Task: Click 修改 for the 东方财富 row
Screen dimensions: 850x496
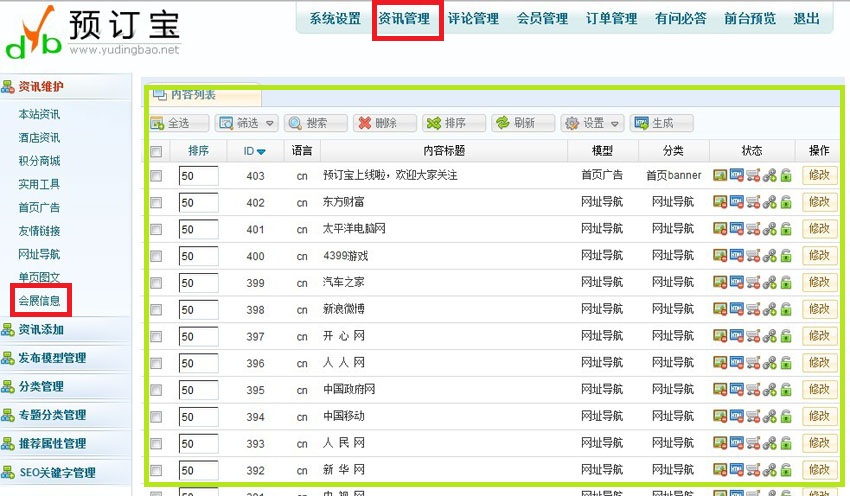Action: (x=819, y=202)
